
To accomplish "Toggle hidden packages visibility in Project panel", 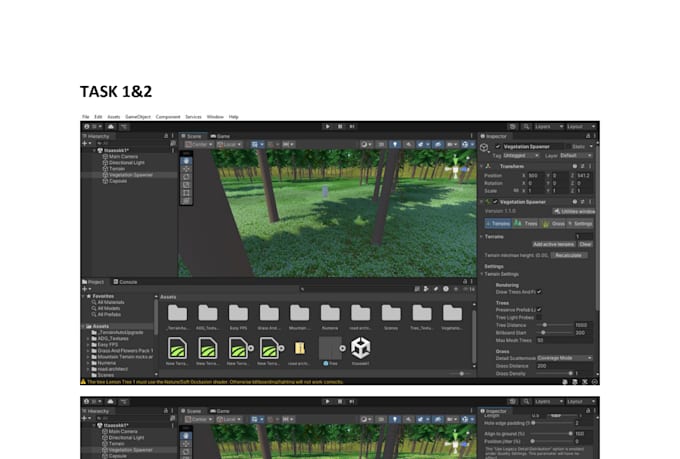I will coord(468,289).
